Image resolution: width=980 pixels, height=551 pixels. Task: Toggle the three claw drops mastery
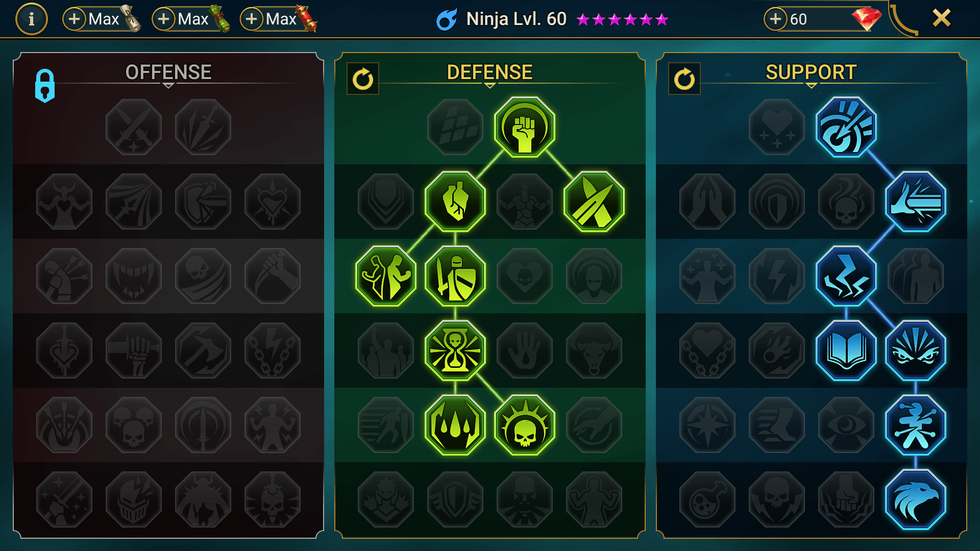pyautogui.click(x=455, y=425)
